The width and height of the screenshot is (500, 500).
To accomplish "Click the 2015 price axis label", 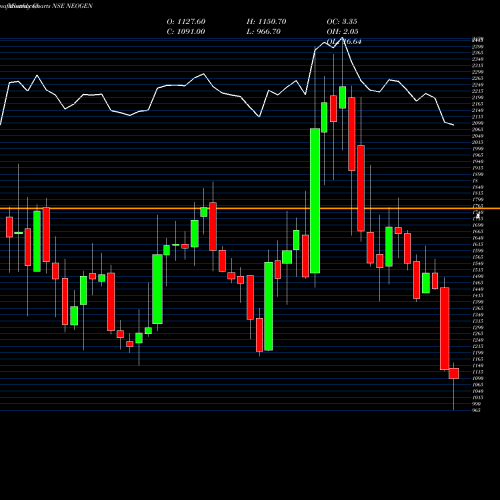I will click(x=478, y=142).
